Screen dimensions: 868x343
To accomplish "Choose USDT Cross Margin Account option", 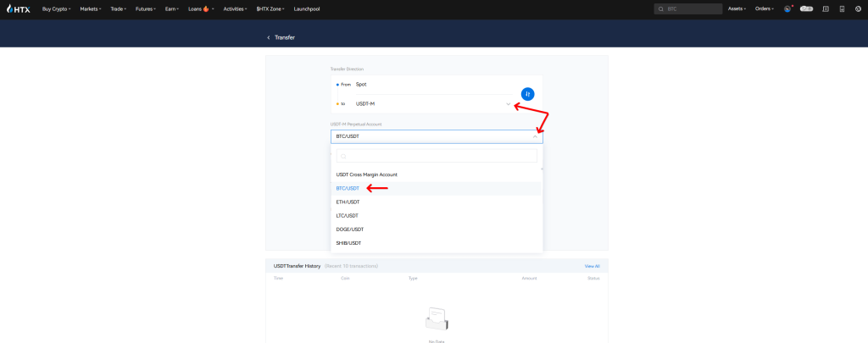I will point(366,174).
